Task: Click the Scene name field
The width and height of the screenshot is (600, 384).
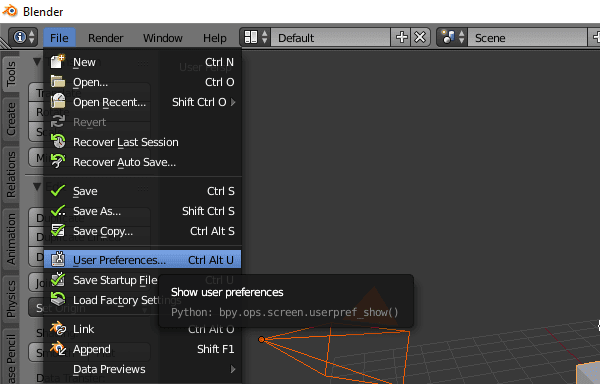Action: pos(527,37)
